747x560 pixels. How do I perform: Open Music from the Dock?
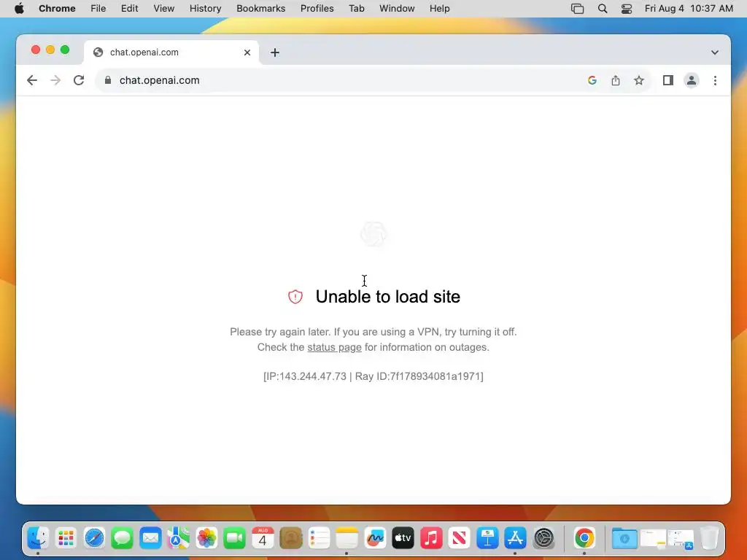click(432, 538)
